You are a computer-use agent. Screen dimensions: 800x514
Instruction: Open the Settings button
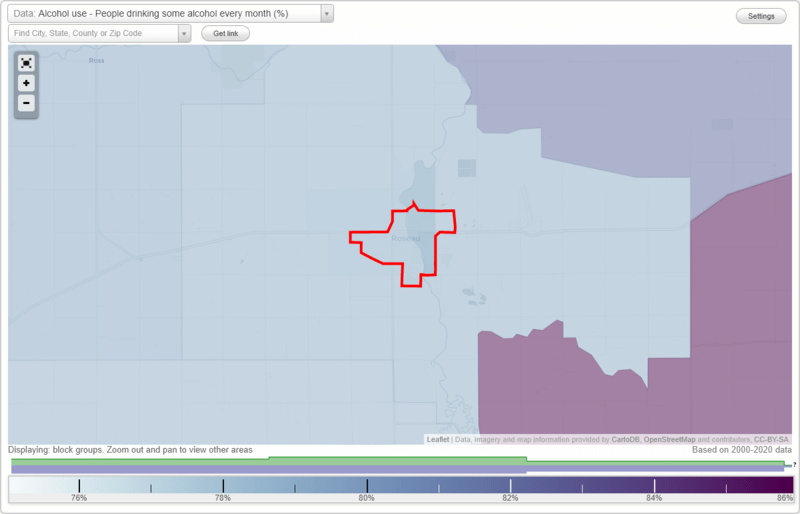tap(761, 16)
